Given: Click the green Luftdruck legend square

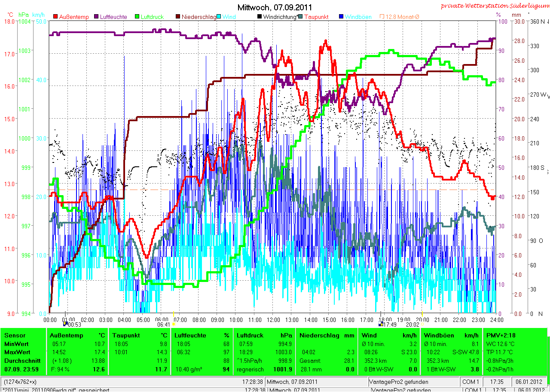Looking at the screenshot, I should click(137, 17).
